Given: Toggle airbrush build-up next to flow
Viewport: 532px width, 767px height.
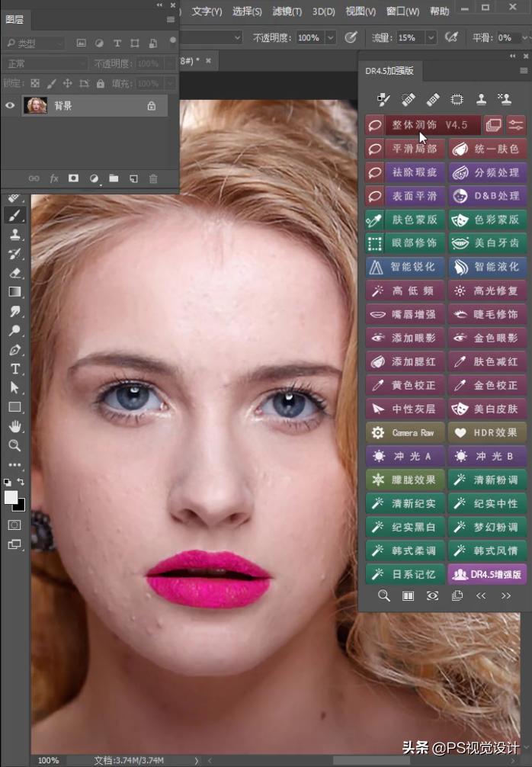Looking at the screenshot, I should [451, 37].
